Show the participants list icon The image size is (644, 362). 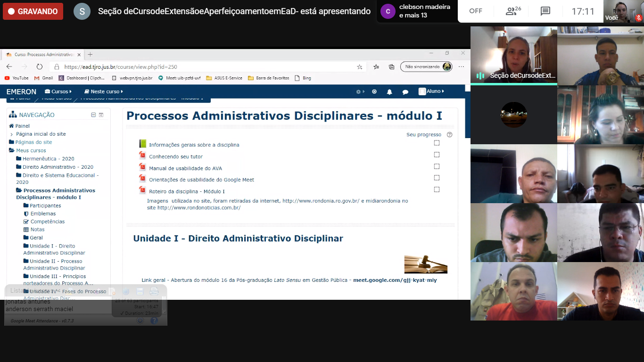tap(513, 11)
